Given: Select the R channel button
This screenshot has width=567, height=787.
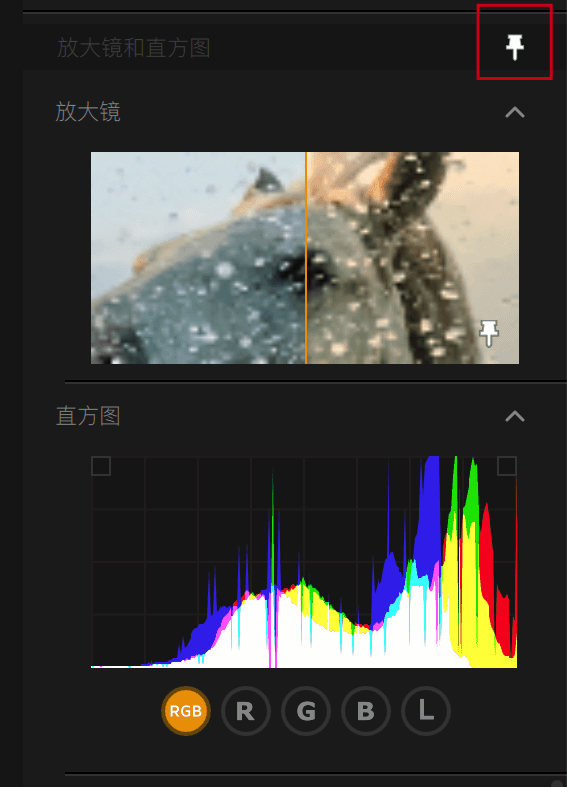Looking at the screenshot, I should tap(245, 711).
